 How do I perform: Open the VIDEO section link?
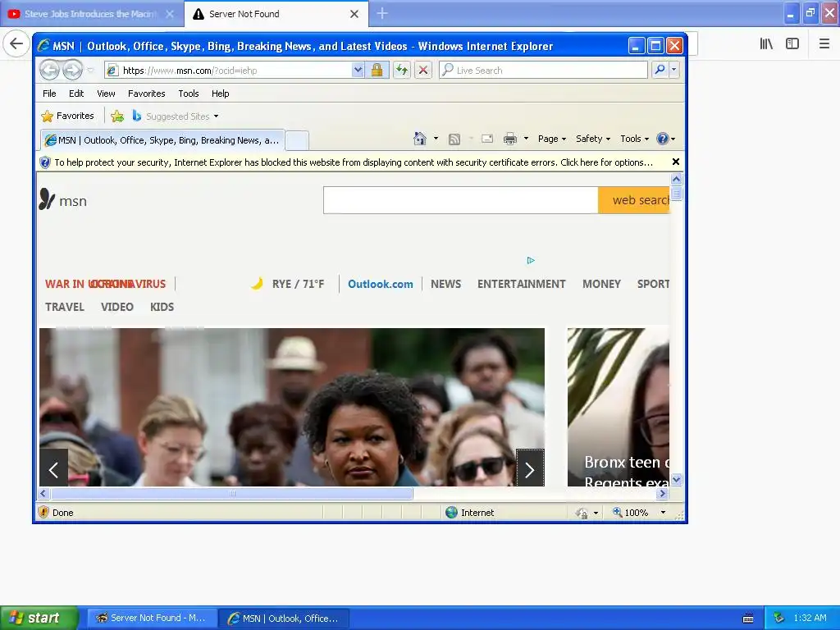click(x=116, y=307)
